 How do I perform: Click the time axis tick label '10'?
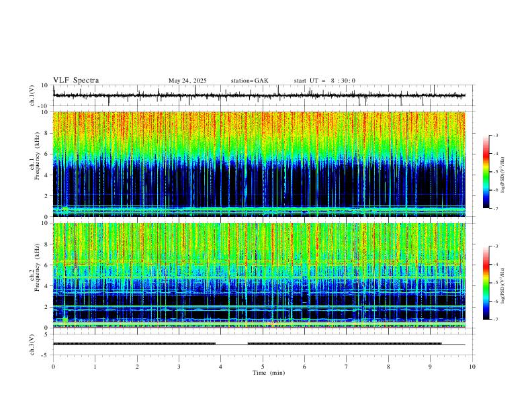click(472, 367)
